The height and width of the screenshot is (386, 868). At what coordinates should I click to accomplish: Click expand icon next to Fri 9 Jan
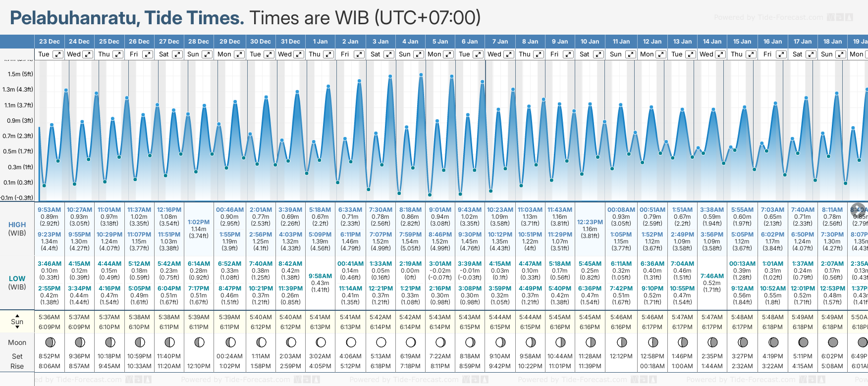(x=568, y=54)
